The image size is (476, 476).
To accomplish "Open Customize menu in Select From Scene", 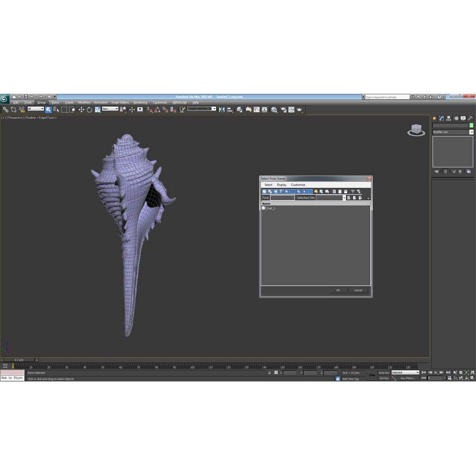I will tap(298, 185).
